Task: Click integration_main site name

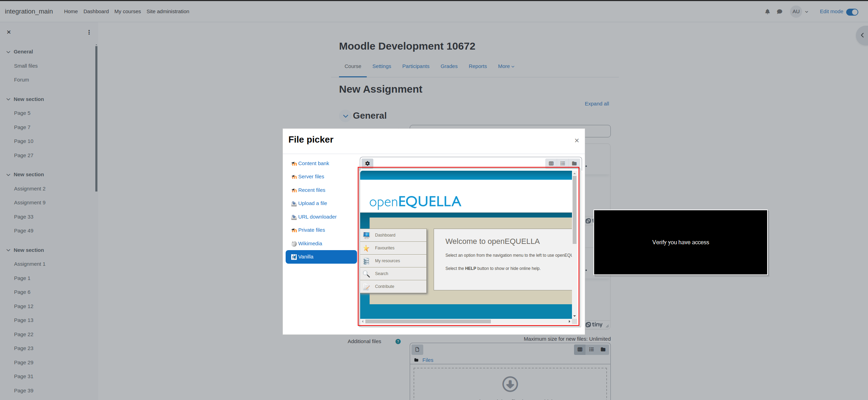Action: (x=29, y=11)
